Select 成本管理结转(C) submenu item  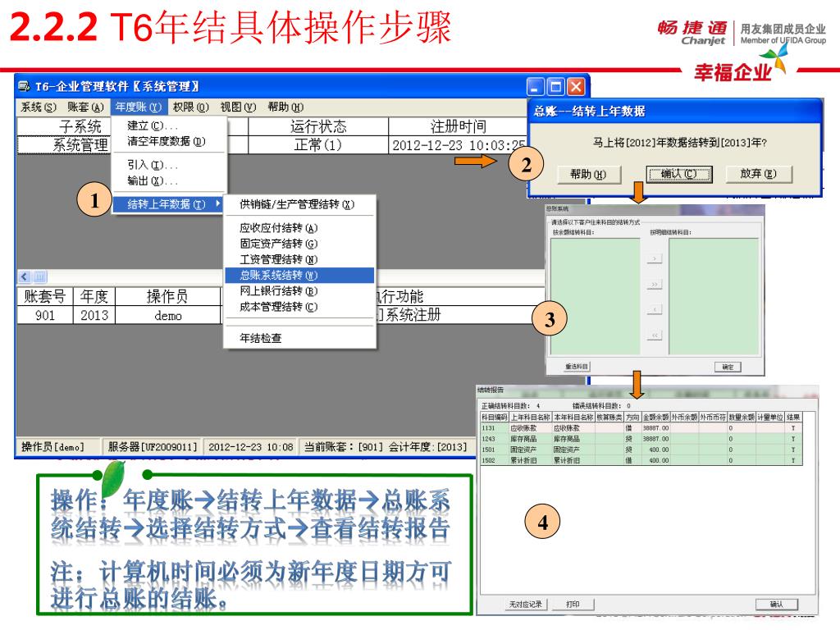[299, 307]
